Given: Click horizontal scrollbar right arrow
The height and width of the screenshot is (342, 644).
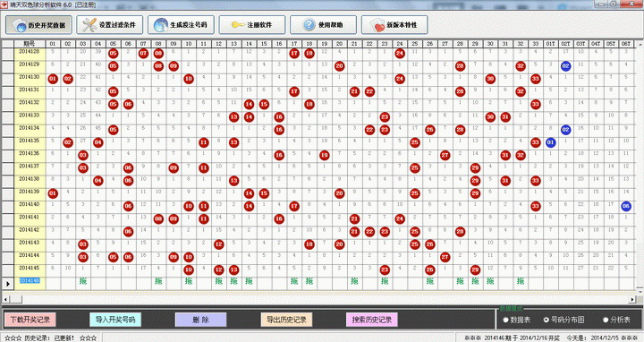Looking at the screenshot, I should (632, 299).
